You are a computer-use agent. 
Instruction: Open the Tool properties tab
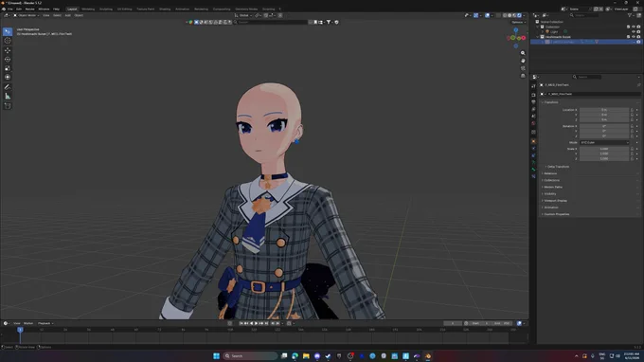[533, 86]
